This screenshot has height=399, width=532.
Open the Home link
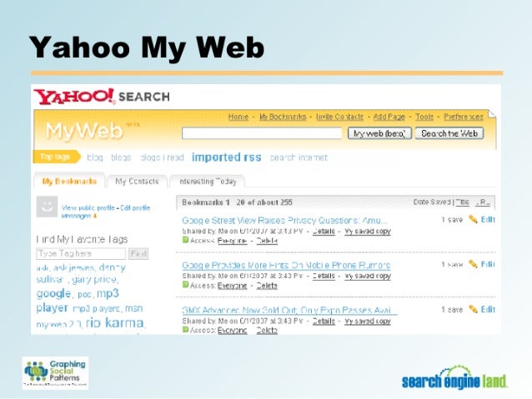point(238,117)
